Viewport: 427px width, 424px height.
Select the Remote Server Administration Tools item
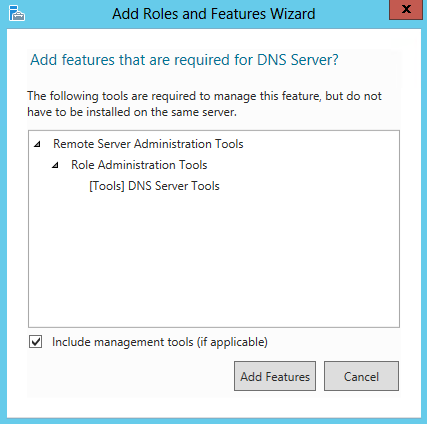[148, 144]
